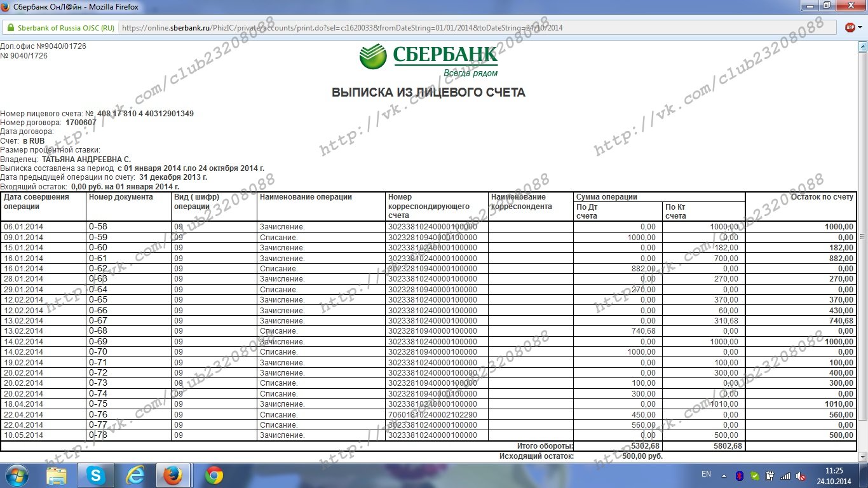868x488 pixels.
Task: Click document number 0-73
Action: point(98,383)
